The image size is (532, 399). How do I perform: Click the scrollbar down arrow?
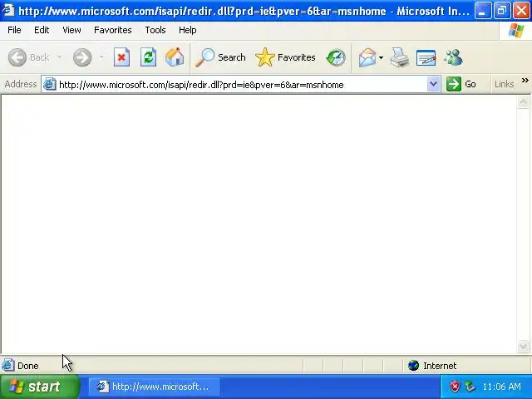pyautogui.click(x=523, y=346)
